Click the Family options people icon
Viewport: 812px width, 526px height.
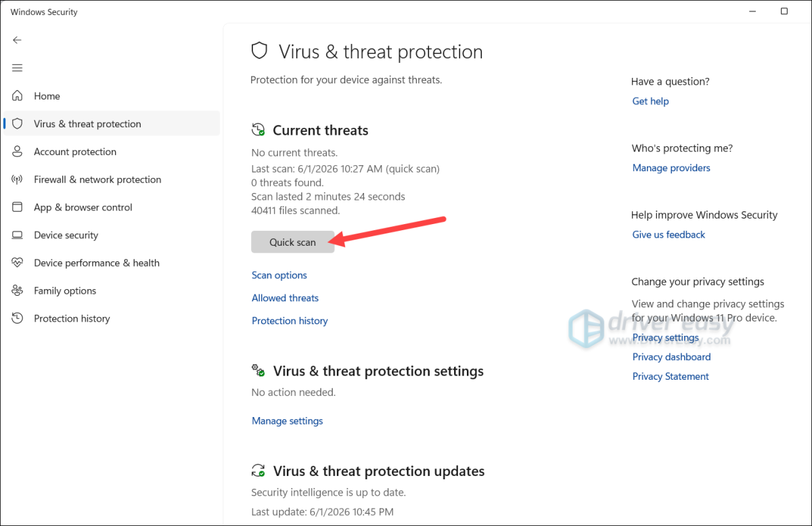pos(18,290)
